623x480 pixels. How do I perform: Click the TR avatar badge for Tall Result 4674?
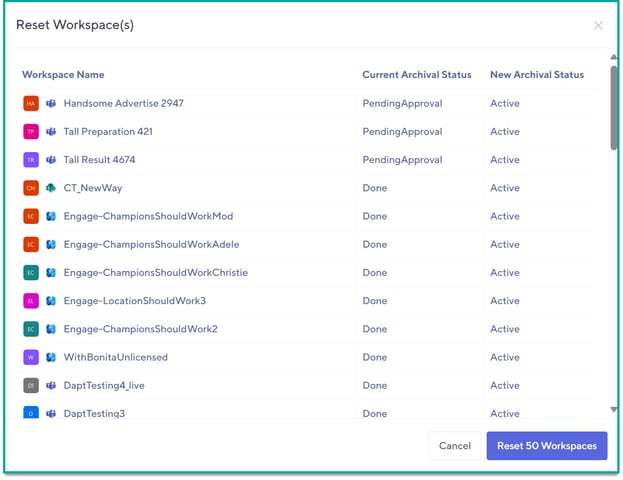(31, 160)
